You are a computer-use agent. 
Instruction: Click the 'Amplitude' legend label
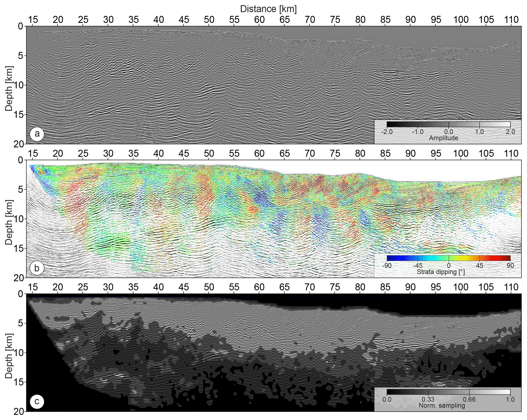point(443,138)
